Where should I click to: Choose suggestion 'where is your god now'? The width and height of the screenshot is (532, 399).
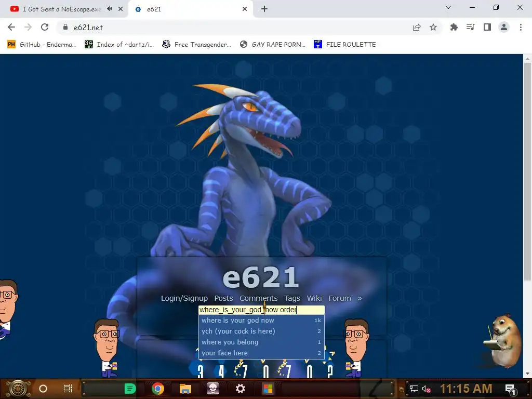click(x=262, y=320)
